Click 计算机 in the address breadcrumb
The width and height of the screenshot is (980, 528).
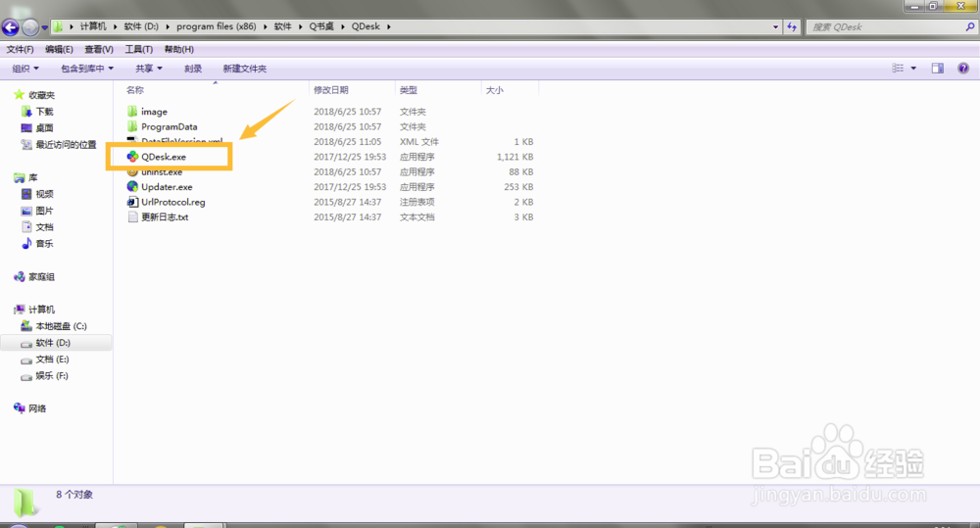(x=93, y=26)
